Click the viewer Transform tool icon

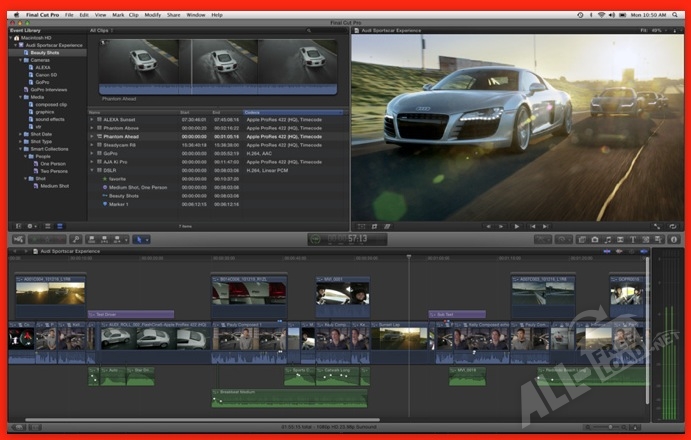coord(362,226)
